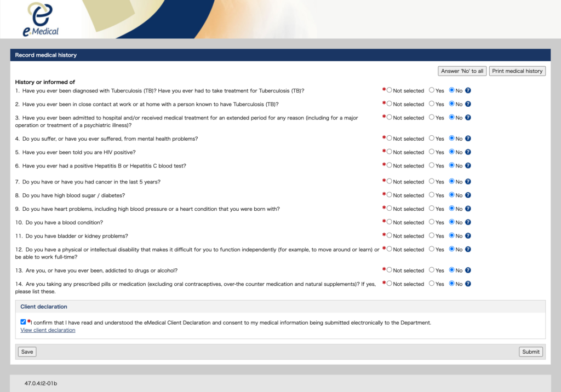Select Yes for heart problems question

[432, 209]
